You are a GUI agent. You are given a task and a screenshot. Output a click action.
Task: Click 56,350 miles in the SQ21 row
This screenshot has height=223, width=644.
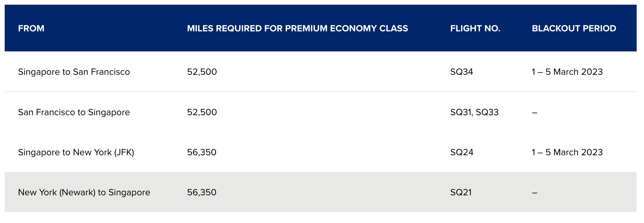(x=202, y=192)
